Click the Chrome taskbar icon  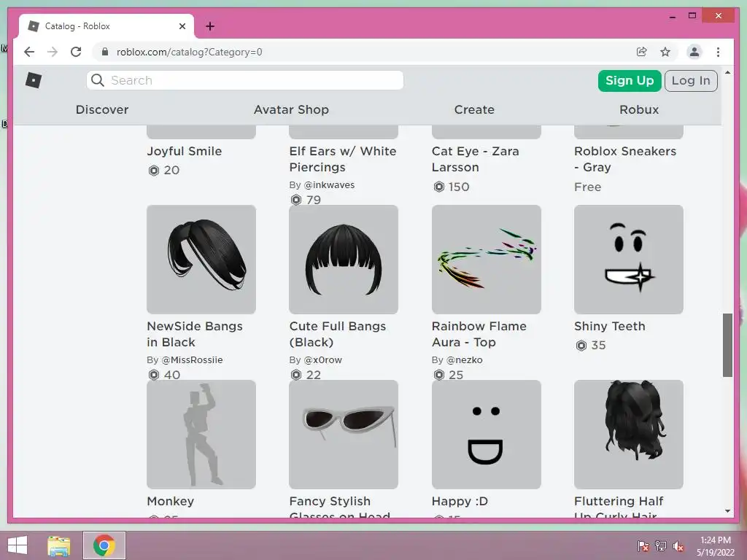point(104,545)
